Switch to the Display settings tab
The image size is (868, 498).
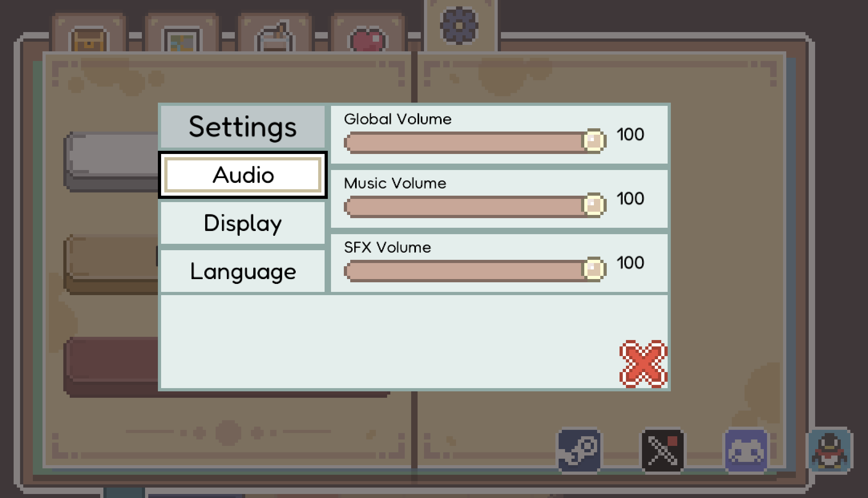(x=243, y=223)
